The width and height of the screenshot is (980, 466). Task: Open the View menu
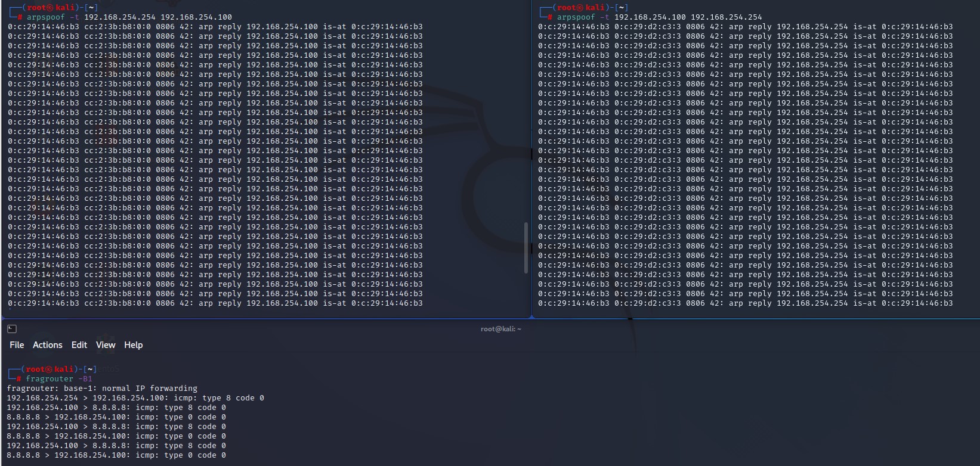click(x=106, y=345)
